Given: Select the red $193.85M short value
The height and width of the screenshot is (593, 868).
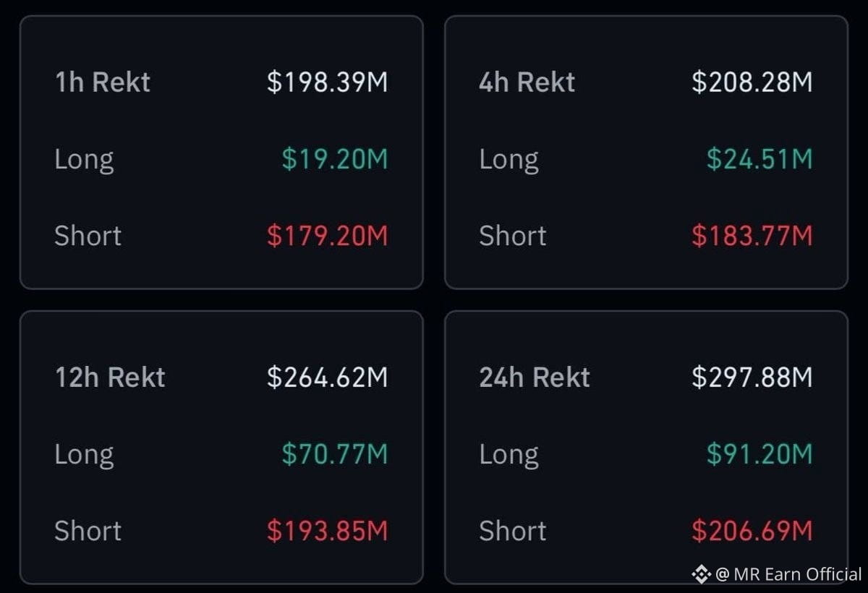Looking at the screenshot, I should point(328,531).
